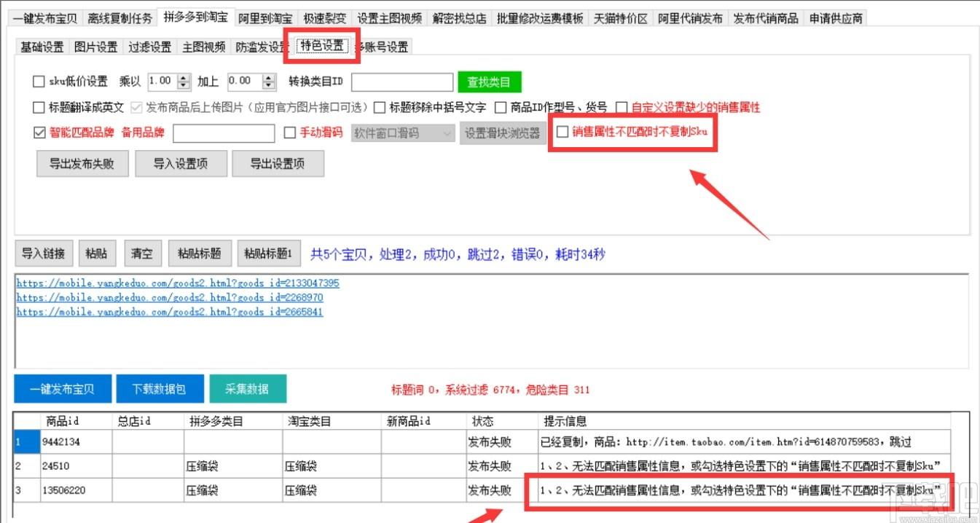Click the blue 一键发布宝贝 button
980x523 pixels.
(63, 389)
